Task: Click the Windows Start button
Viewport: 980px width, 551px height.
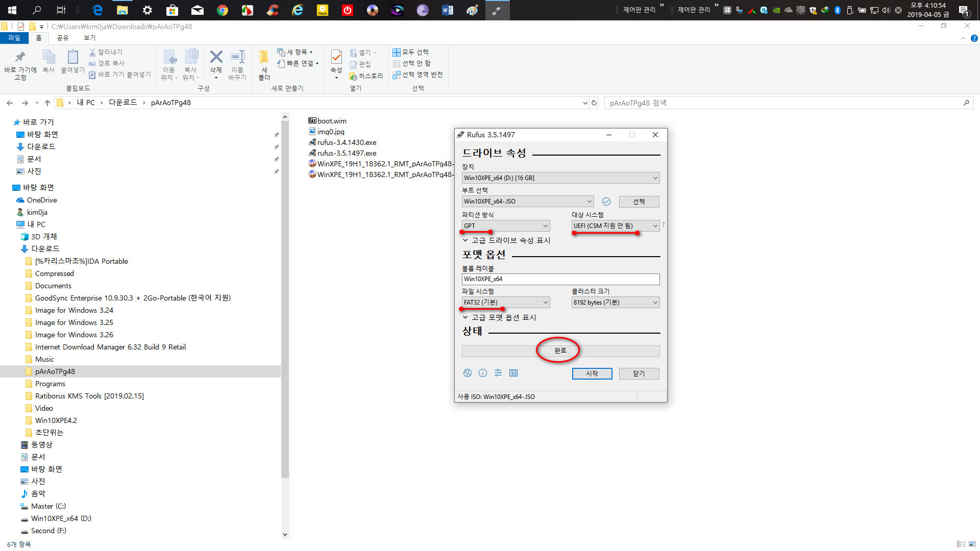Action: (12, 10)
